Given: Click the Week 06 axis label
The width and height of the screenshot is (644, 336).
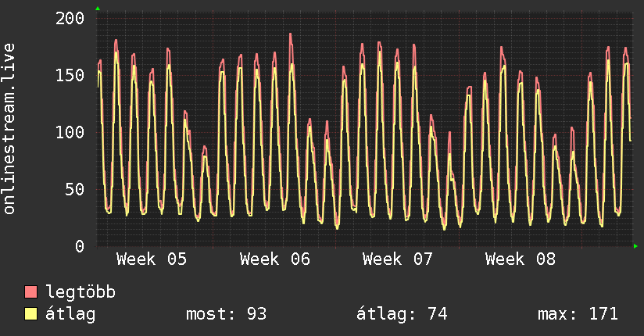Looking at the screenshot, I should click(275, 259).
